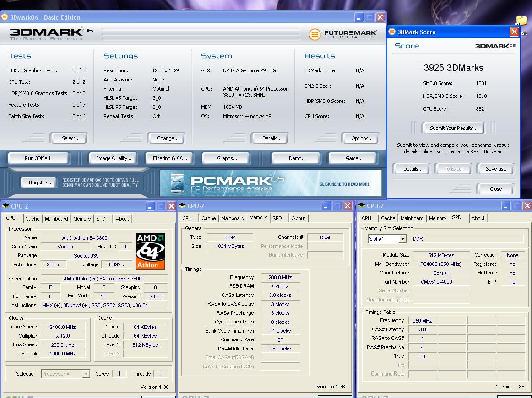Click the processor Name field 'AMD Athlon 64 3800+'
This screenshot has height=398, width=532.
[x=86, y=237]
